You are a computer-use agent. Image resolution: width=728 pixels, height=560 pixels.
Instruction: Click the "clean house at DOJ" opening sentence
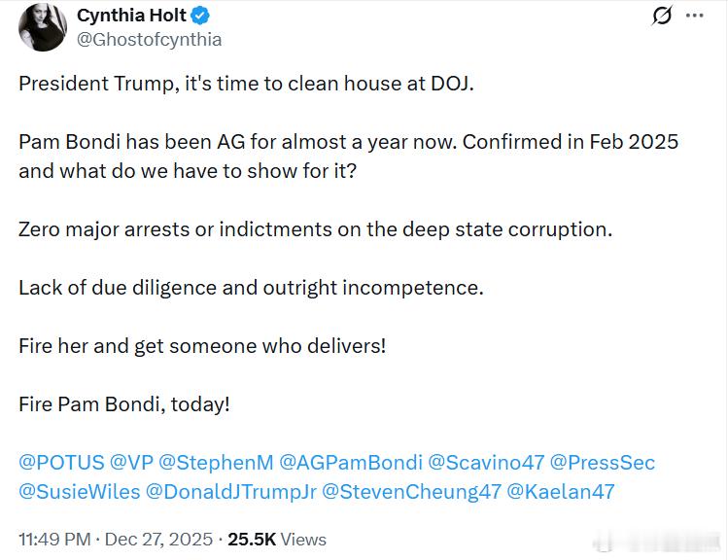coord(245,83)
